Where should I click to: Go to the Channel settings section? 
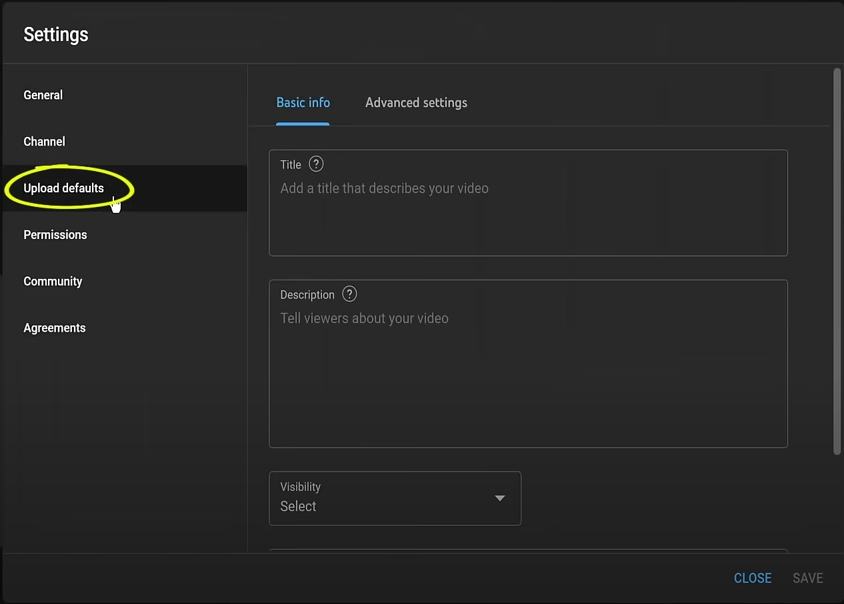(x=44, y=142)
